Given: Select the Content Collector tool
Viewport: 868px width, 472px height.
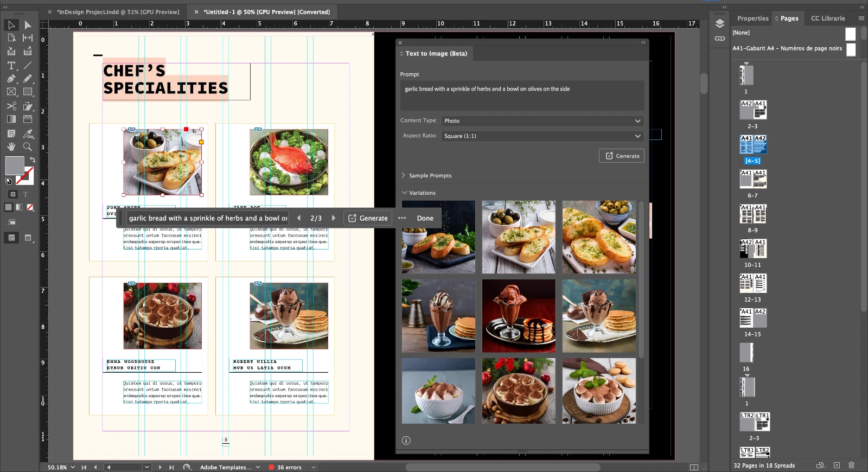Looking at the screenshot, I should pyautogui.click(x=11, y=51).
